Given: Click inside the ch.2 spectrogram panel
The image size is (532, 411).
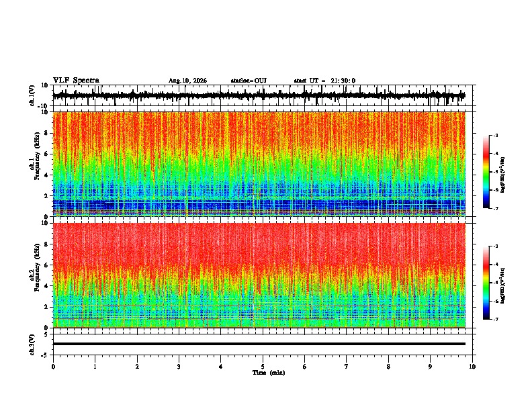Looking at the screenshot, I should [263, 275].
